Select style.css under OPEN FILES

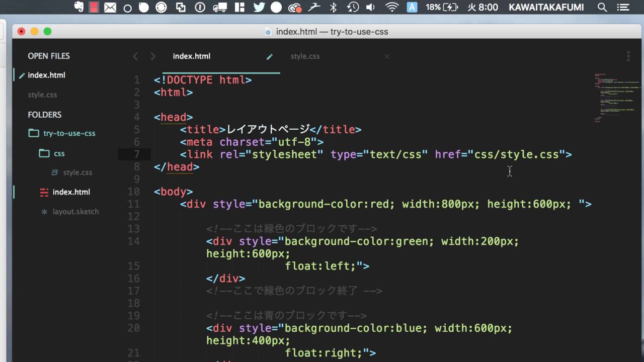(x=42, y=95)
